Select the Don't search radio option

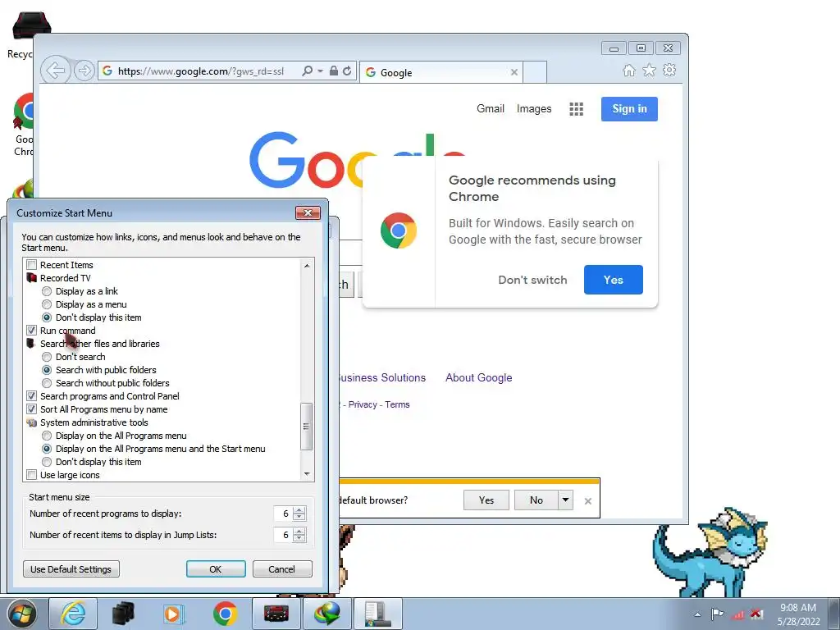[x=47, y=357]
